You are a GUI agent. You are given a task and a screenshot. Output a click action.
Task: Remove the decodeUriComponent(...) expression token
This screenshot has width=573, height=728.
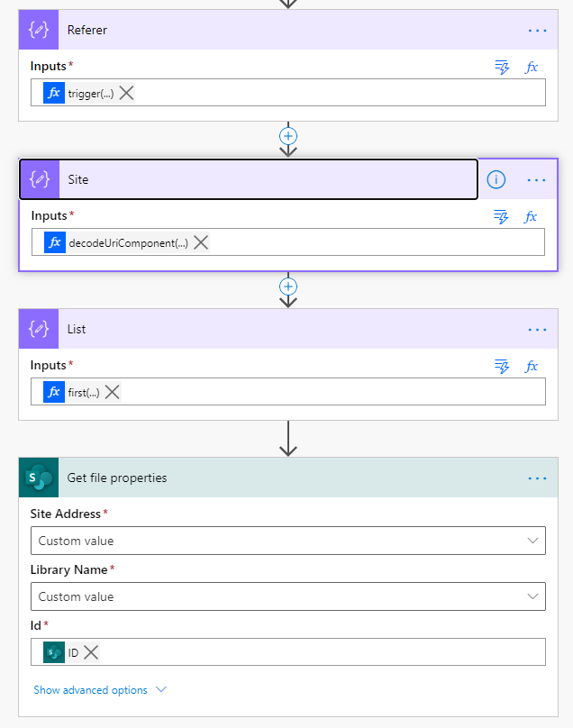point(201,242)
